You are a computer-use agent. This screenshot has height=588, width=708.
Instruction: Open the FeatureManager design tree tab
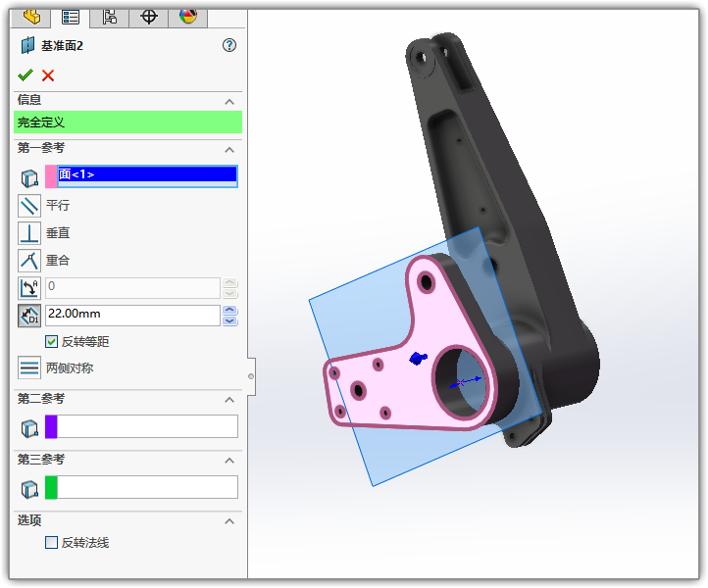click(x=31, y=17)
